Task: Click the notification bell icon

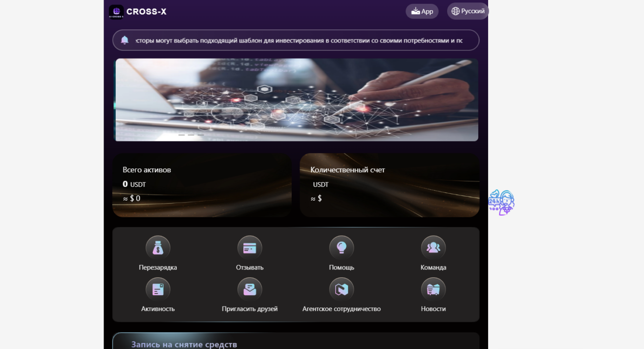Action: (x=125, y=40)
